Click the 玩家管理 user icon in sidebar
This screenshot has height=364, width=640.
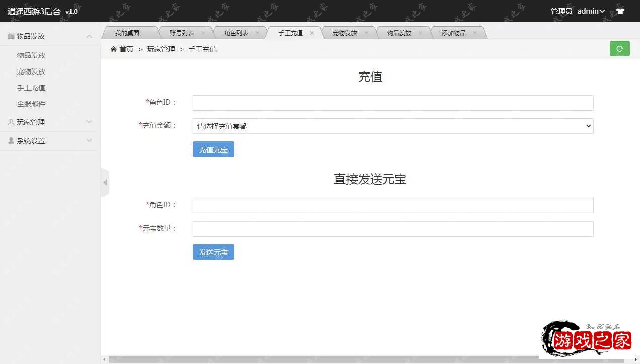pos(11,122)
